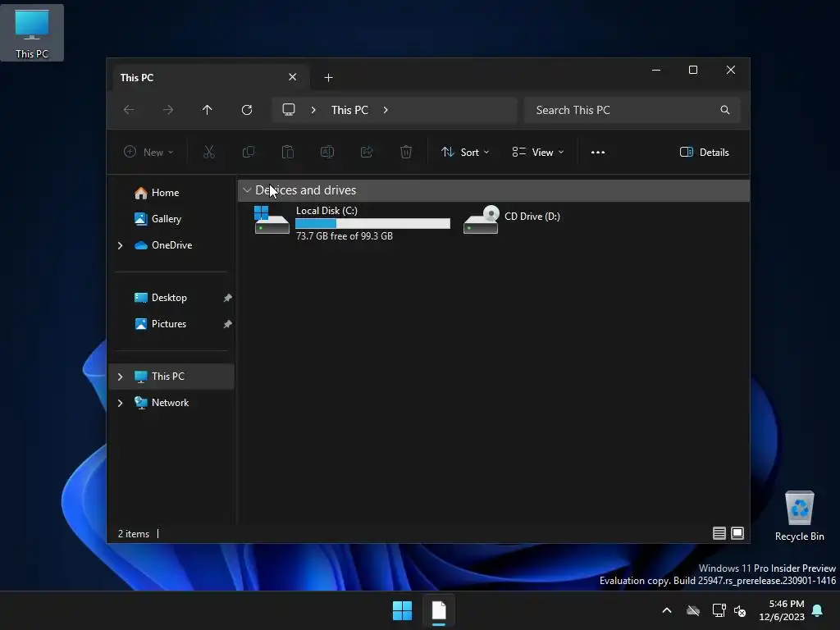Click File Explorer icon on taskbar

point(439,610)
